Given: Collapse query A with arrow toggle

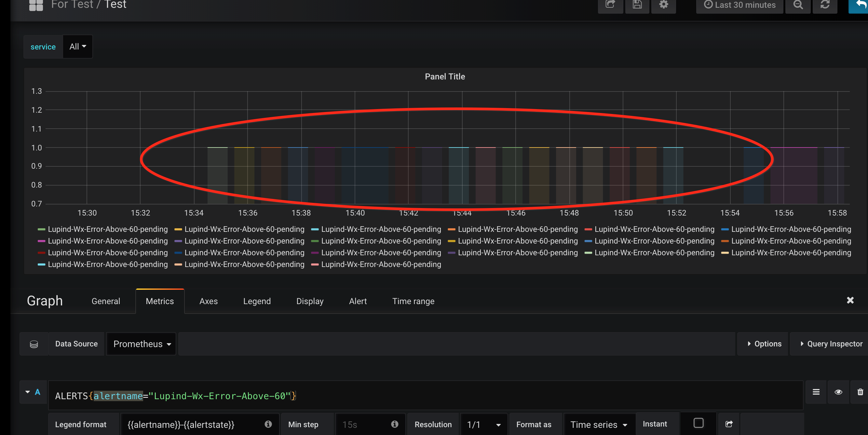Looking at the screenshot, I should [x=28, y=392].
